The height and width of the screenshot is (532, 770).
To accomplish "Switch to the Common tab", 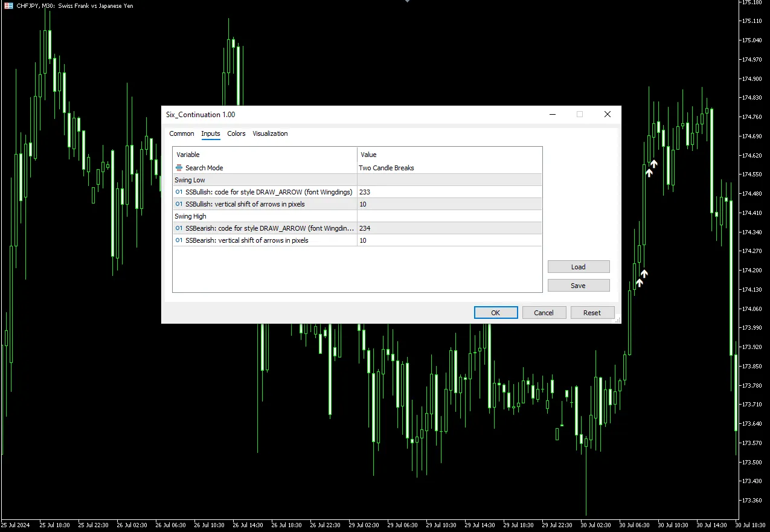I will point(181,133).
